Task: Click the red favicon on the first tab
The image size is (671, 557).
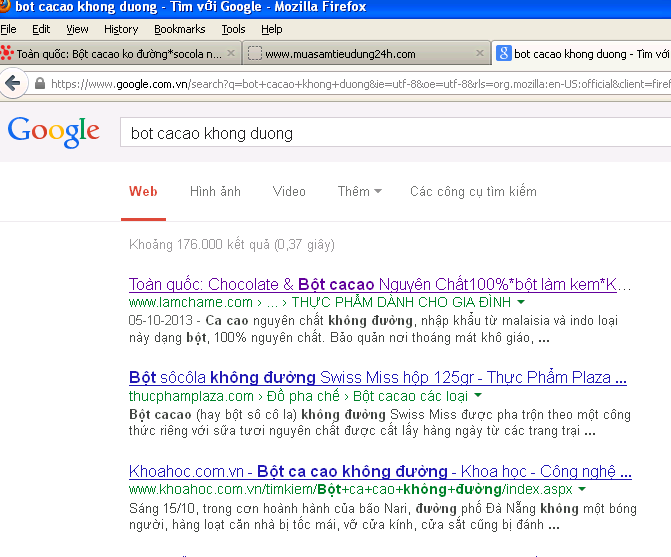Action: click(8, 53)
